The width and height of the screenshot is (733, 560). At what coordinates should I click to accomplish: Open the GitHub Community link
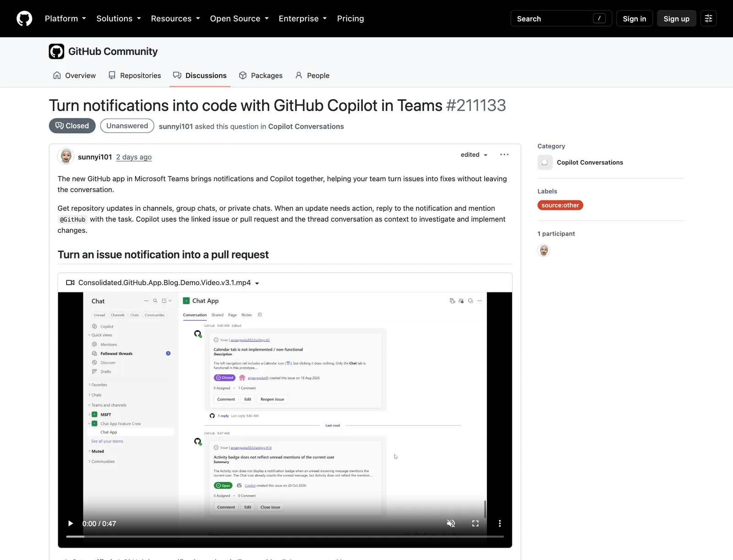click(113, 51)
